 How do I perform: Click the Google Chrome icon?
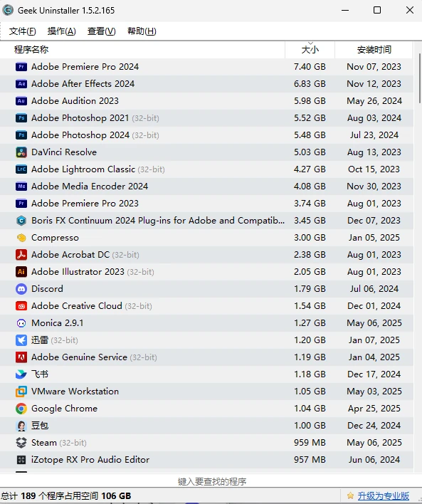pos(21,408)
